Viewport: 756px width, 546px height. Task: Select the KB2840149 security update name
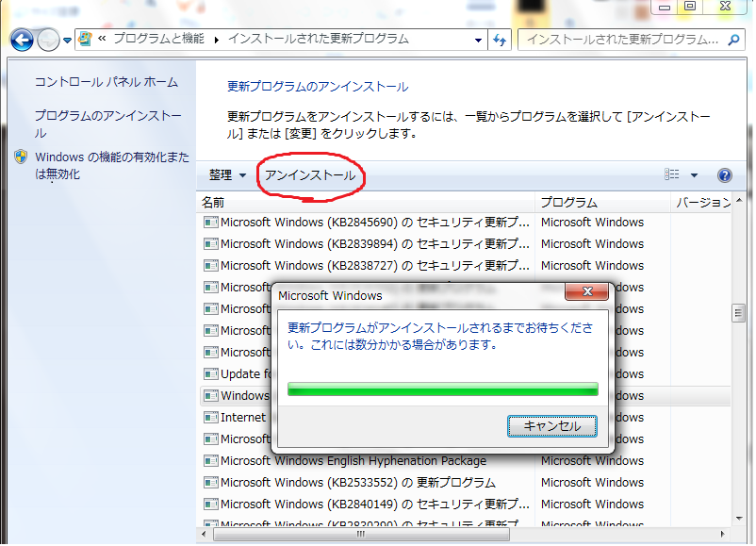pos(375,505)
